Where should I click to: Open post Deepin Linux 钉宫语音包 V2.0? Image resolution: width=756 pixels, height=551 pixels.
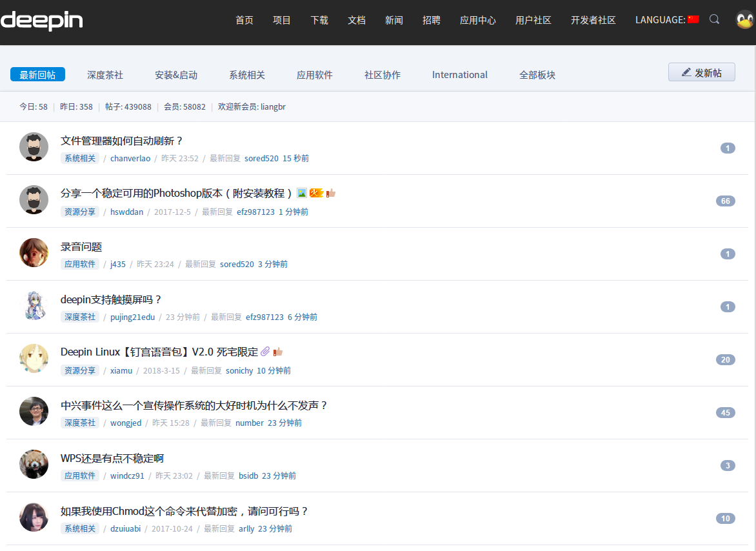[159, 352]
